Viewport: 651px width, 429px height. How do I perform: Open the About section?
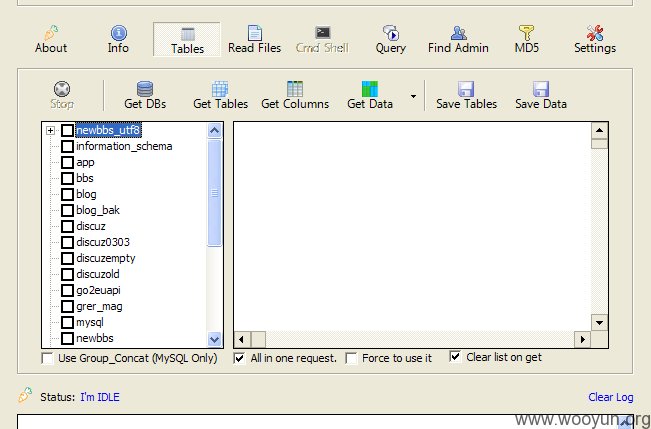tap(51, 39)
